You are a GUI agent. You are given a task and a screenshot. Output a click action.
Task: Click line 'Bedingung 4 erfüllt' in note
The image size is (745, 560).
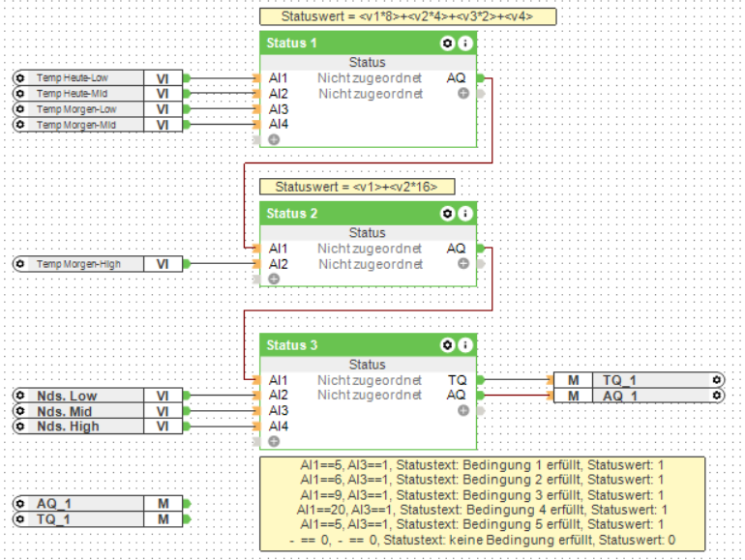[482, 510]
